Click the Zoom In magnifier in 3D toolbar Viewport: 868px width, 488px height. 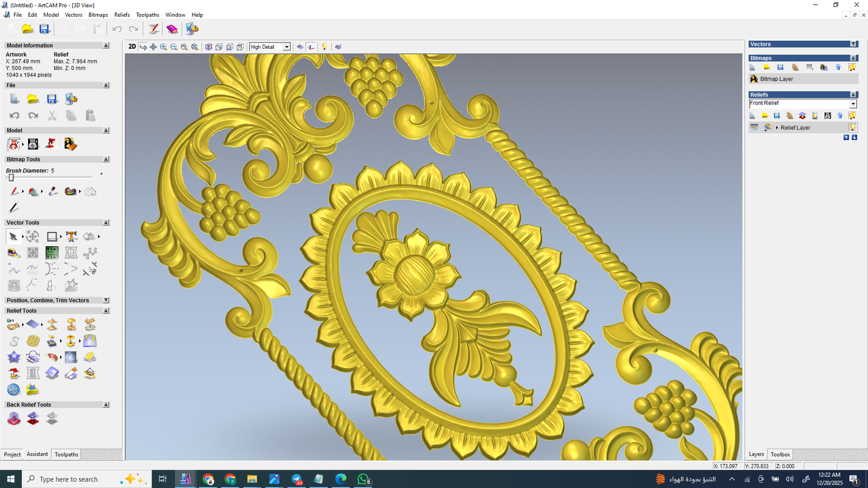pyautogui.click(x=163, y=47)
